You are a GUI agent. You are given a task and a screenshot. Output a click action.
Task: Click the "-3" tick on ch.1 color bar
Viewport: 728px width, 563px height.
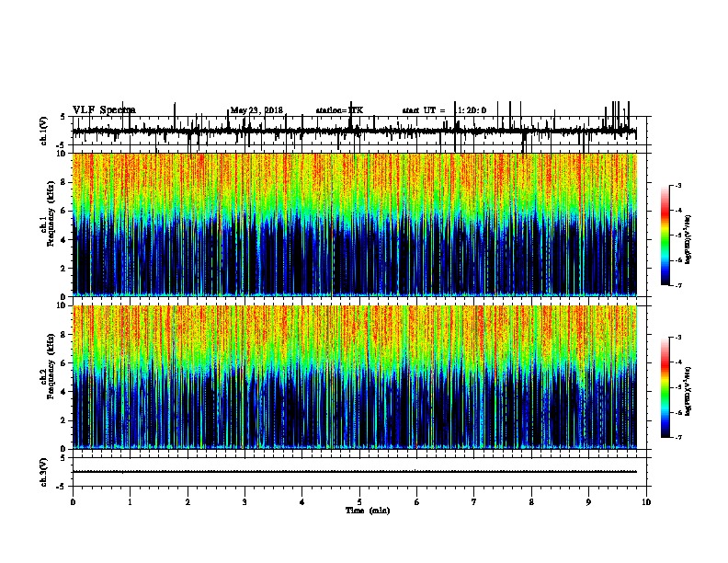(678, 185)
